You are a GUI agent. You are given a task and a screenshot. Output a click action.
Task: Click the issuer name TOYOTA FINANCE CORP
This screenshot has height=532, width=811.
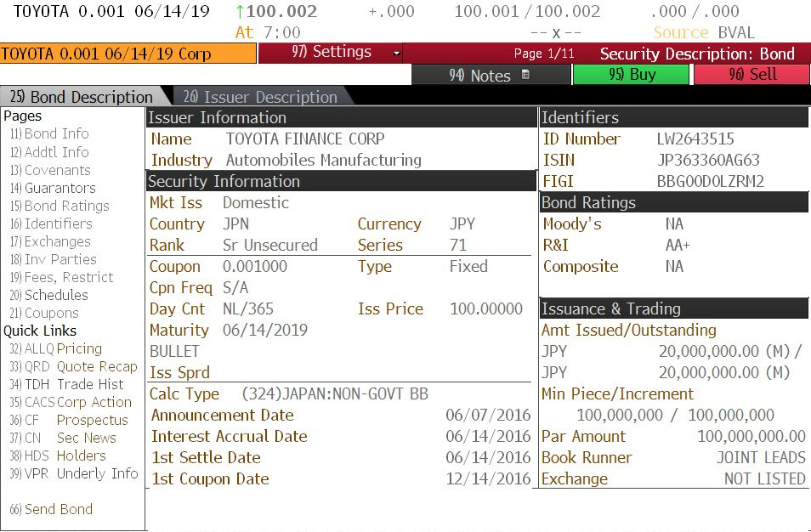pos(305,139)
